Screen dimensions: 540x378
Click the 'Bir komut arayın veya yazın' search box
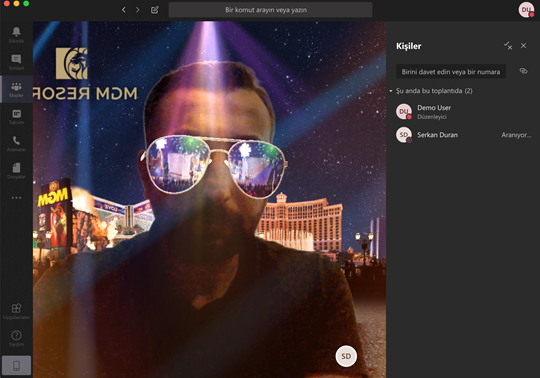click(270, 10)
